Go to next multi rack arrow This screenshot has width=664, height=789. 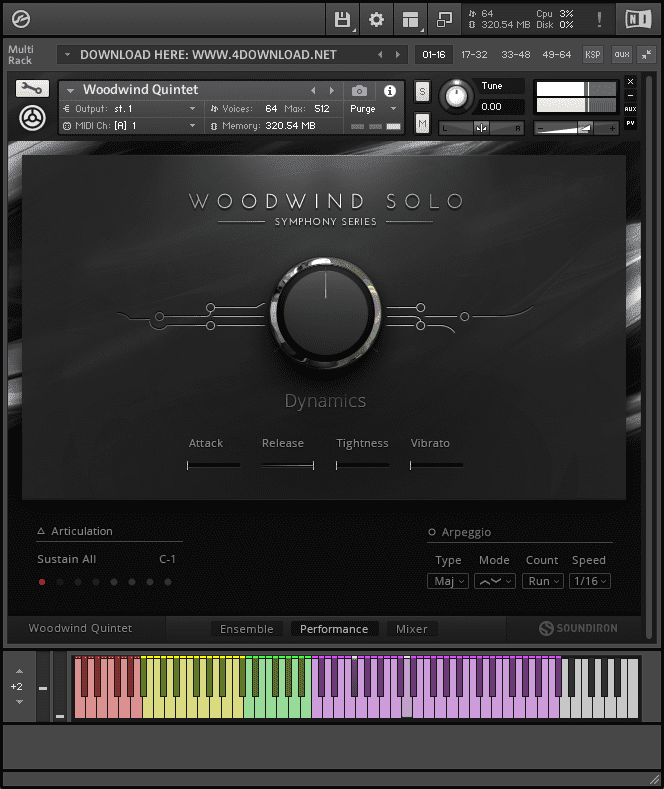tap(398, 54)
